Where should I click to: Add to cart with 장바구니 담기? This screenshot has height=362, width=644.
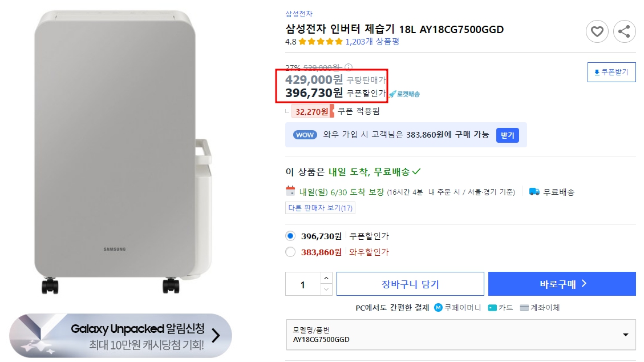pos(410,284)
